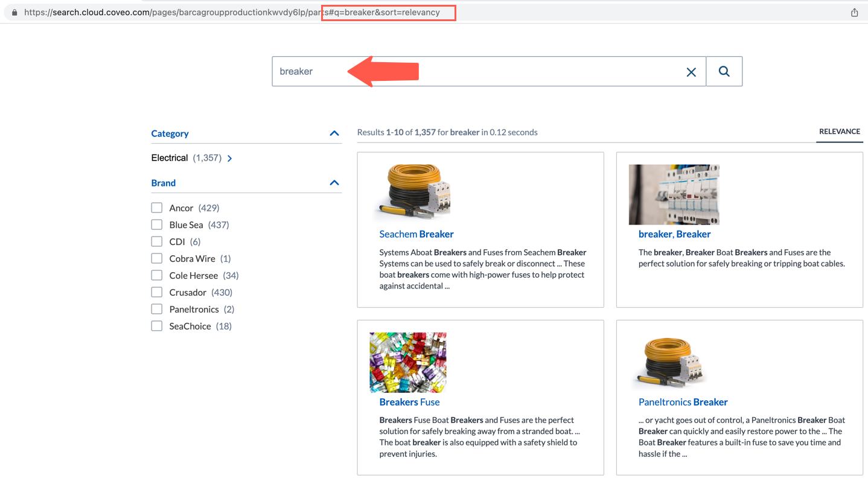Click the lock icon in the address bar
This screenshot has height=481, width=868.
14,12
